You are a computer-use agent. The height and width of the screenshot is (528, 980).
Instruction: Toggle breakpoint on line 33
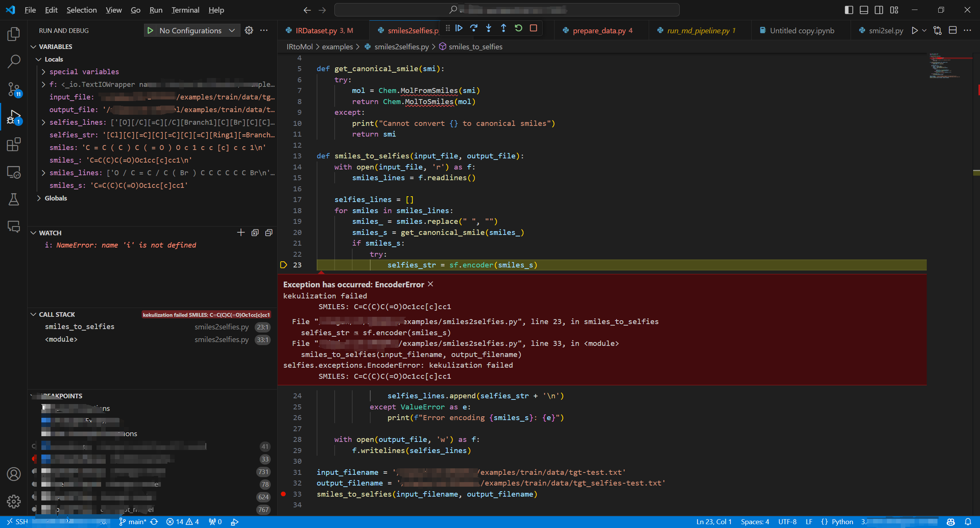[283, 494]
